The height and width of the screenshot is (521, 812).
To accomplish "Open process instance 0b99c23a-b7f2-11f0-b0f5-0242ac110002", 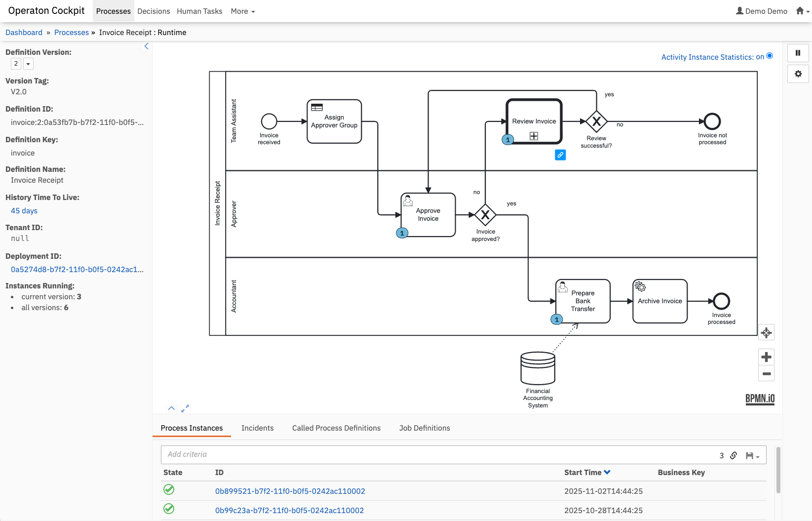I will point(289,511).
